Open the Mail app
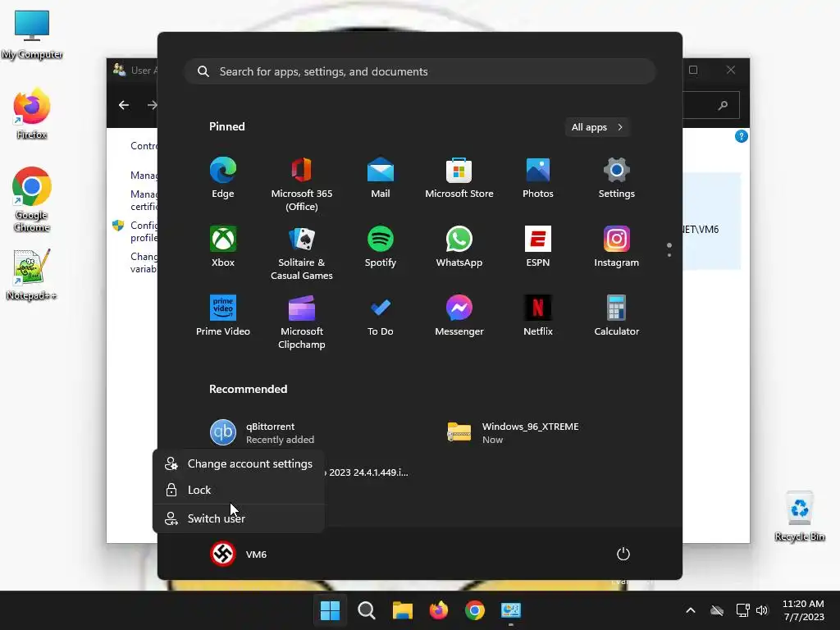Screen dimensions: 840x630 click(x=381, y=178)
